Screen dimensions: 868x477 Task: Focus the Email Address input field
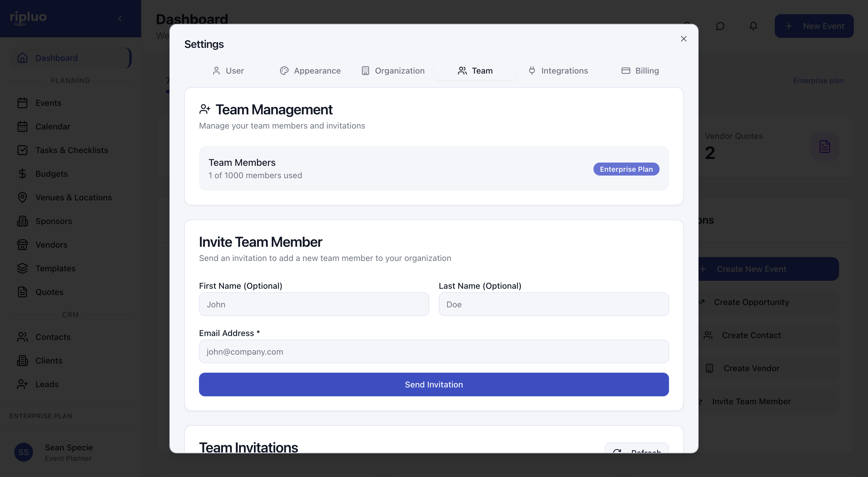pyautogui.click(x=434, y=351)
